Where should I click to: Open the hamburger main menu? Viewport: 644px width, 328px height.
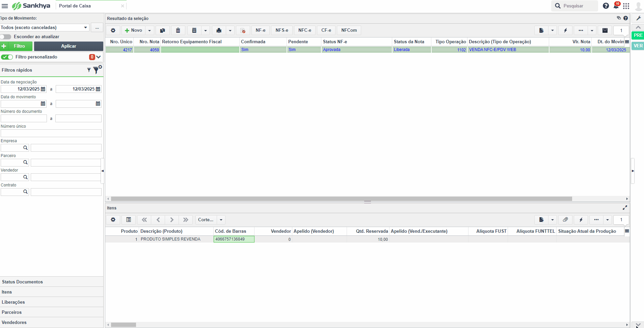tap(5, 6)
